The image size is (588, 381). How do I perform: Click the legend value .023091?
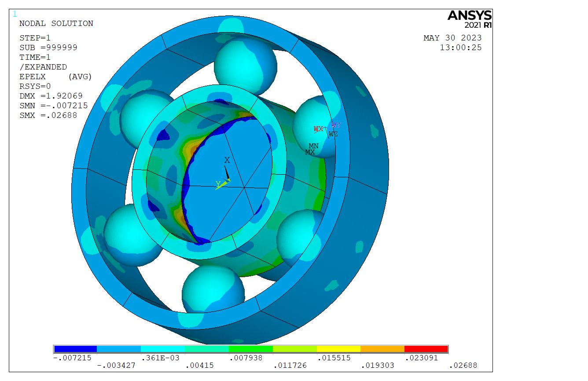tap(422, 358)
